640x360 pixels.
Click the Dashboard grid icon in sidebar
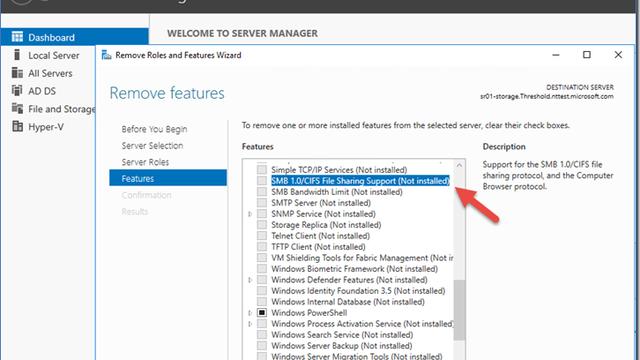coord(17,37)
